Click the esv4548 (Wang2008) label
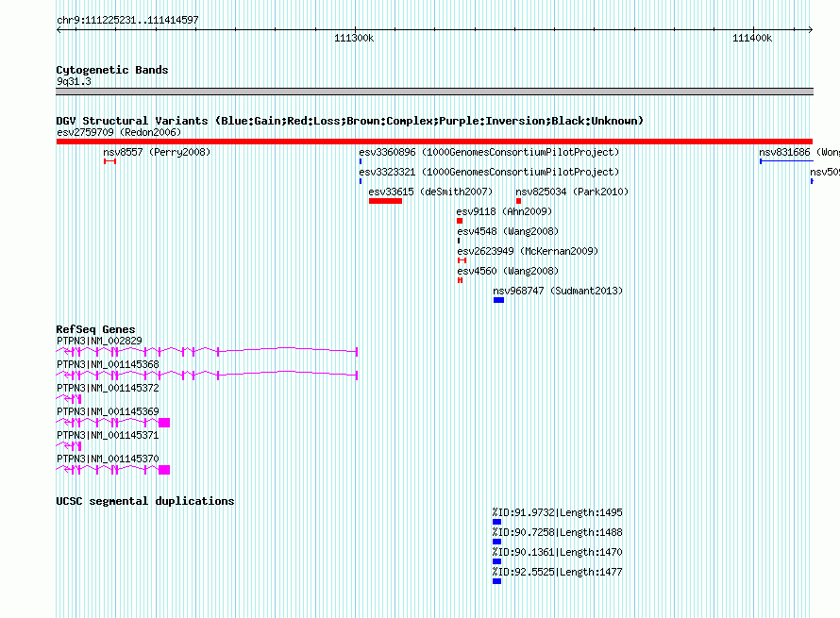840x618 pixels. [508, 231]
